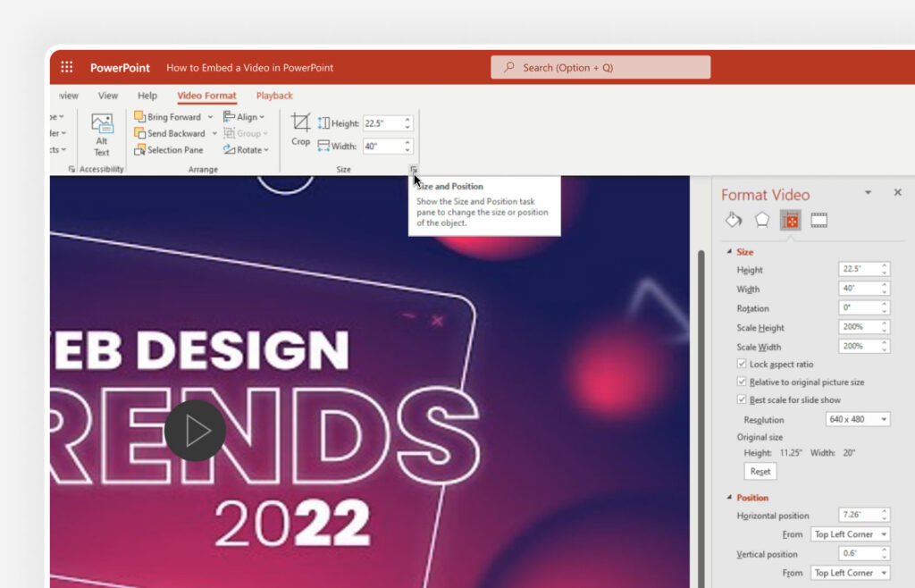
Task: Click the Search box
Action: (x=600, y=67)
